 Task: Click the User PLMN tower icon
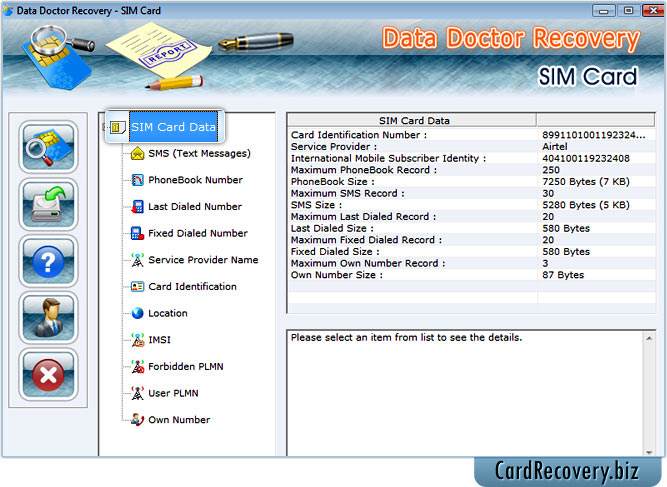point(137,393)
